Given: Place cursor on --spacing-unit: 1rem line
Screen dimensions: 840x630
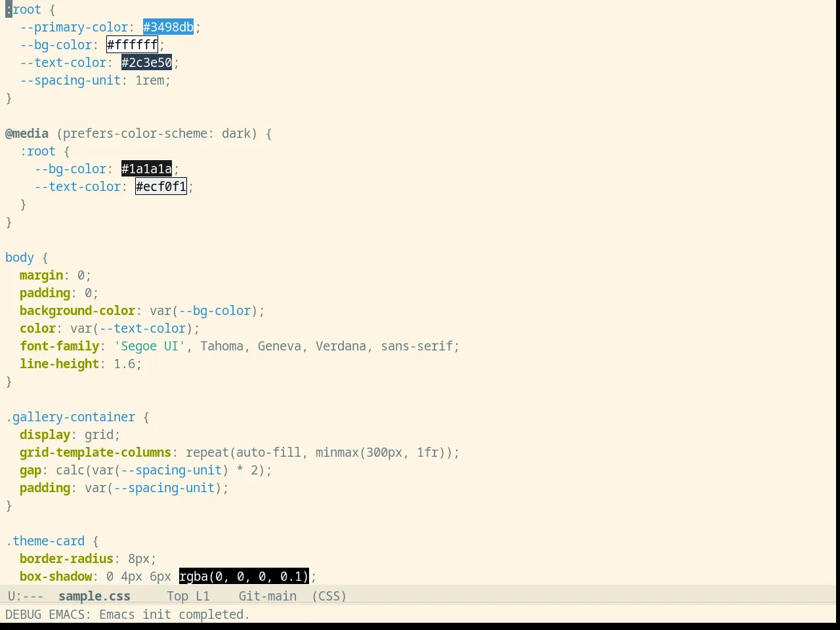Looking at the screenshot, I should [95, 80].
